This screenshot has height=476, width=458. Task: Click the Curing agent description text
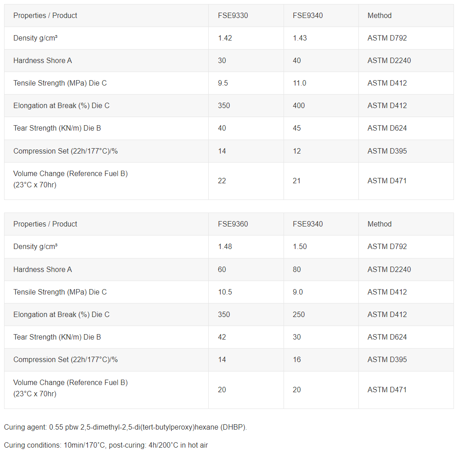click(x=125, y=427)
